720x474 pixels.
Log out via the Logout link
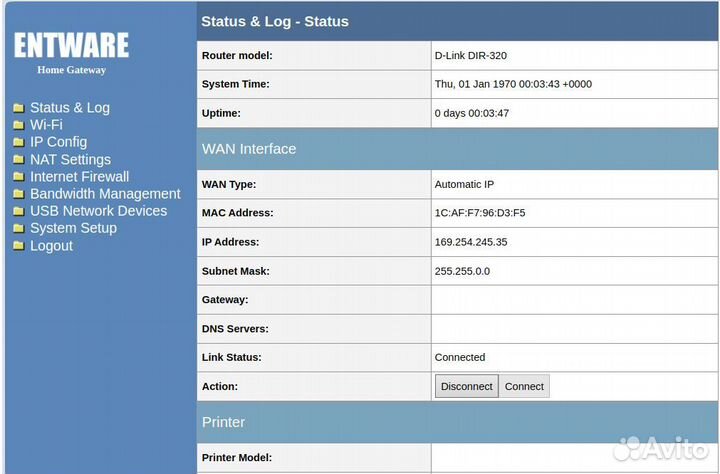[51, 246]
